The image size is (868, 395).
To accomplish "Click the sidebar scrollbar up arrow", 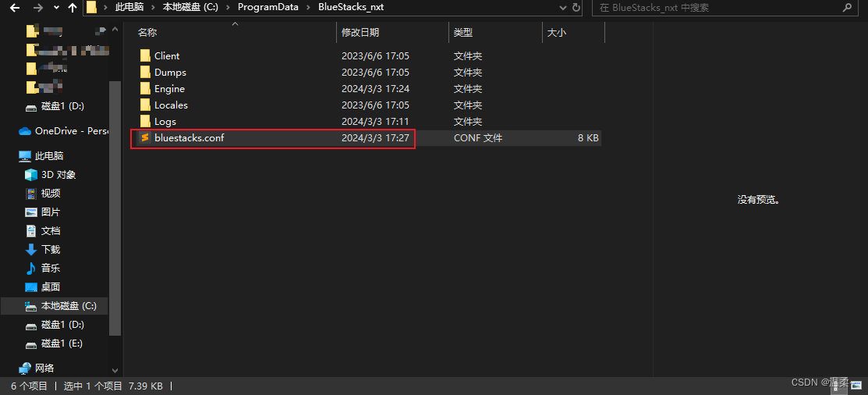I will tap(115, 29).
